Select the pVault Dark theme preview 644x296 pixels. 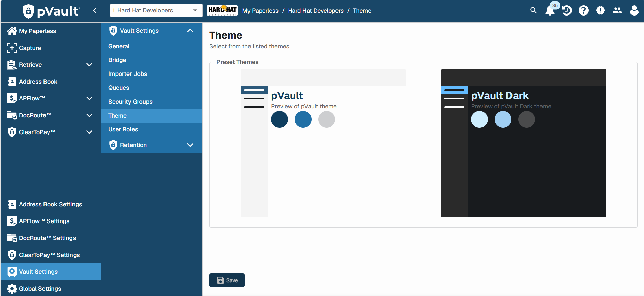click(x=524, y=143)
